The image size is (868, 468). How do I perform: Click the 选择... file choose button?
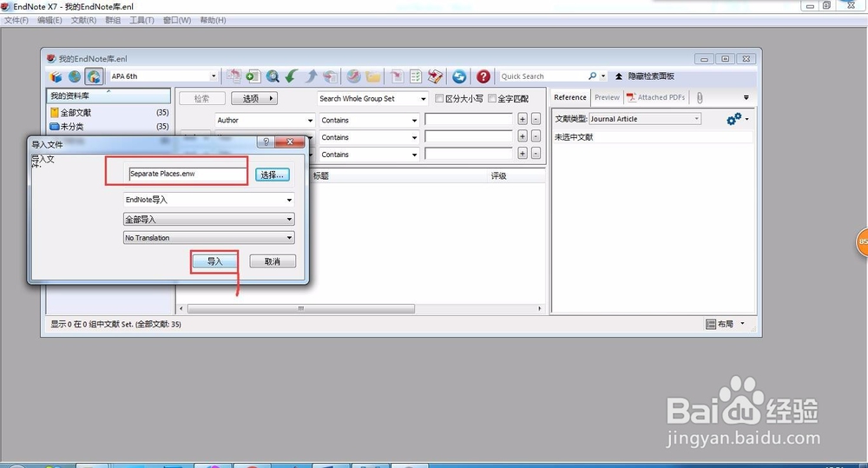pyautogui.click(x=273, y=175)
